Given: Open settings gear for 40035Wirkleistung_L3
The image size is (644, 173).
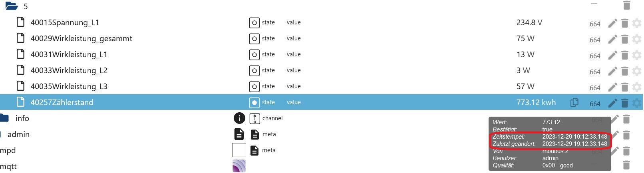Looking at the screenshot, I should pyautogui.click(x=637, y=87).
